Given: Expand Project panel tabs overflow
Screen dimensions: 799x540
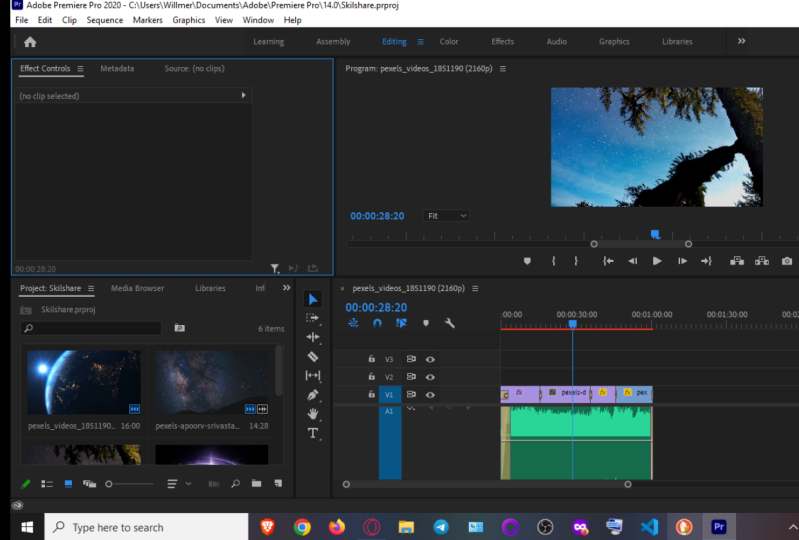Looking at the screenshot, I should pos(286,288).
